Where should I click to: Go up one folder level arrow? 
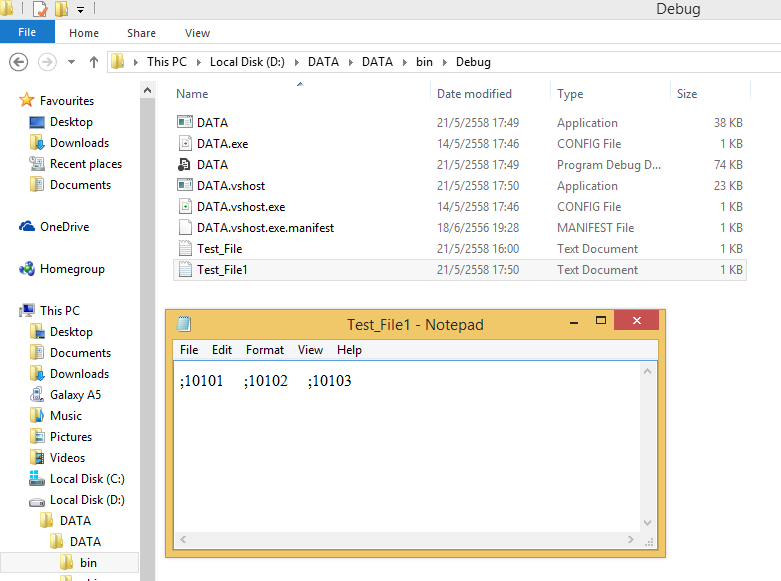pyautogui.click(x=94, y=62)
